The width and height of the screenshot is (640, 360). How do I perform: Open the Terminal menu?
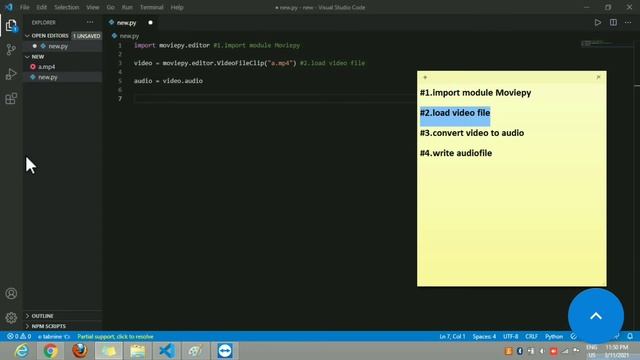(151, 7)
